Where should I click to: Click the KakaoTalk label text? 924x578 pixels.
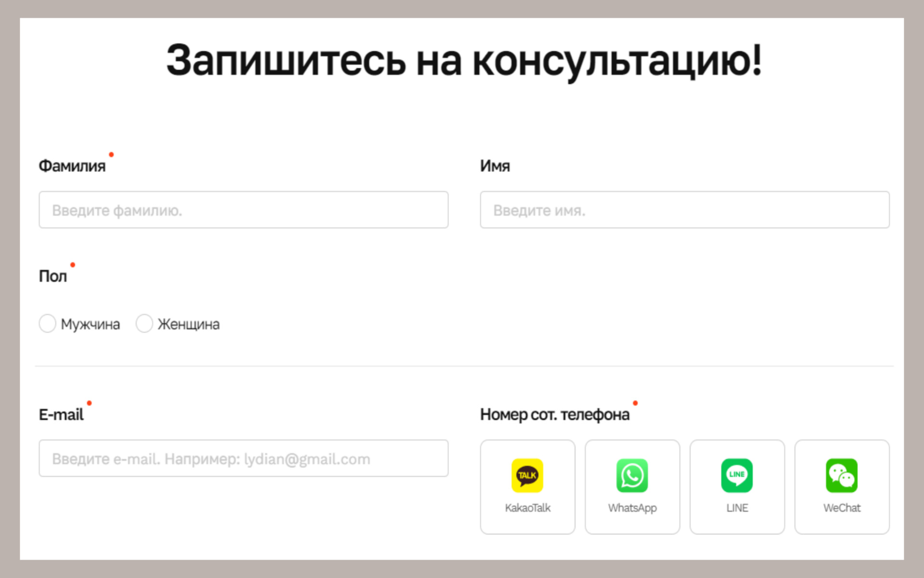527,508
